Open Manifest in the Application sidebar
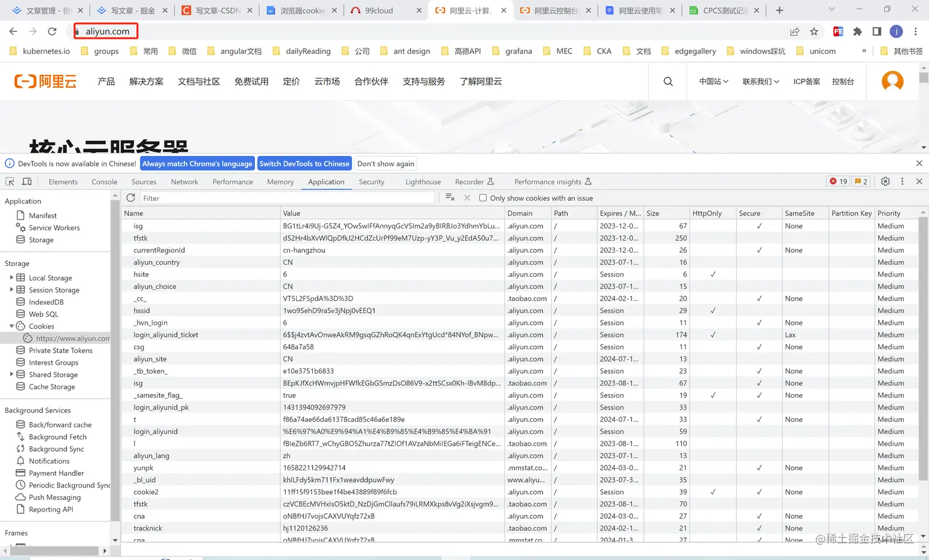The image size is (929, 560). (42, 216)
